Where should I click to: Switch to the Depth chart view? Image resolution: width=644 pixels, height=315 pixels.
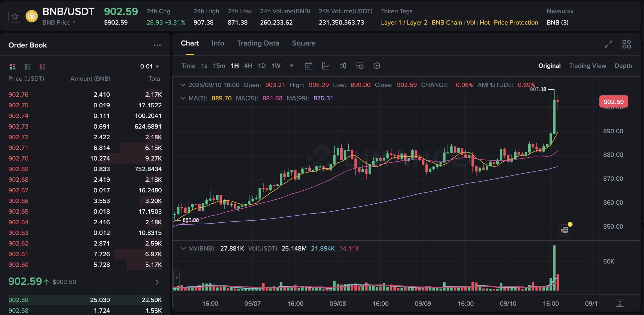point(623,66)
